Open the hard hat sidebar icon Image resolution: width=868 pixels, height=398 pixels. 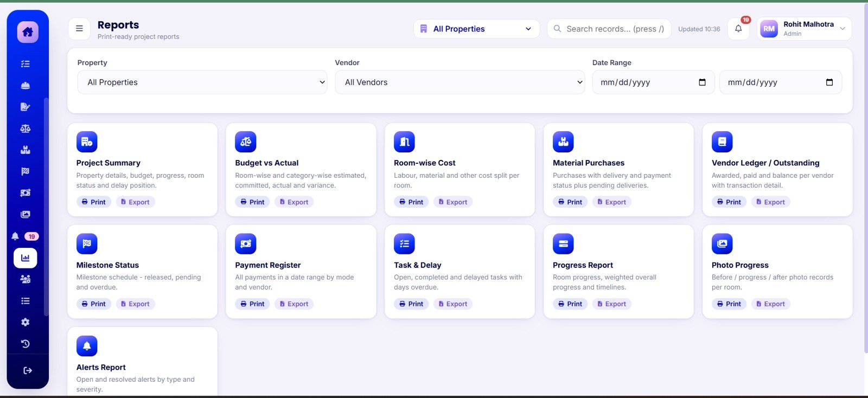point(25,85)
